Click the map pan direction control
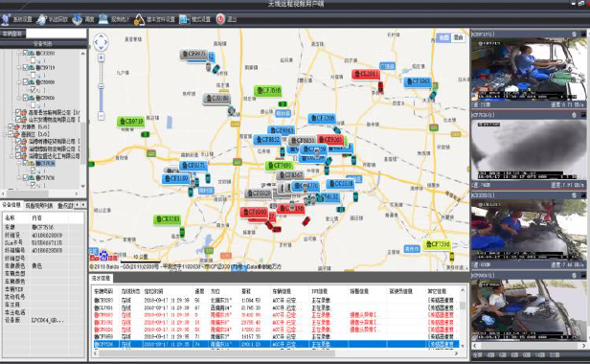This screenshot has height=364, width=590. pyautogui.click(x=101, y=42)
